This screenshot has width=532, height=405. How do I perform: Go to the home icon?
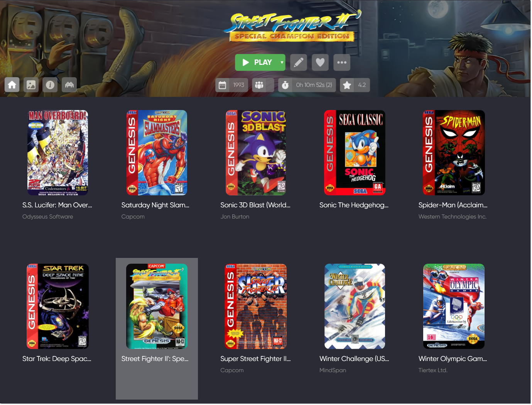pos(12,85)
